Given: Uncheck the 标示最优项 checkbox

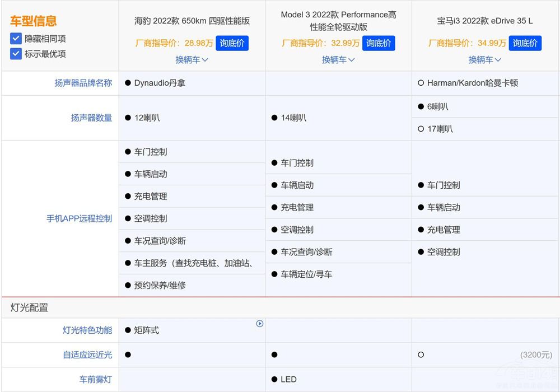Looking at the screenshot, I should click(x=15, y=55).
